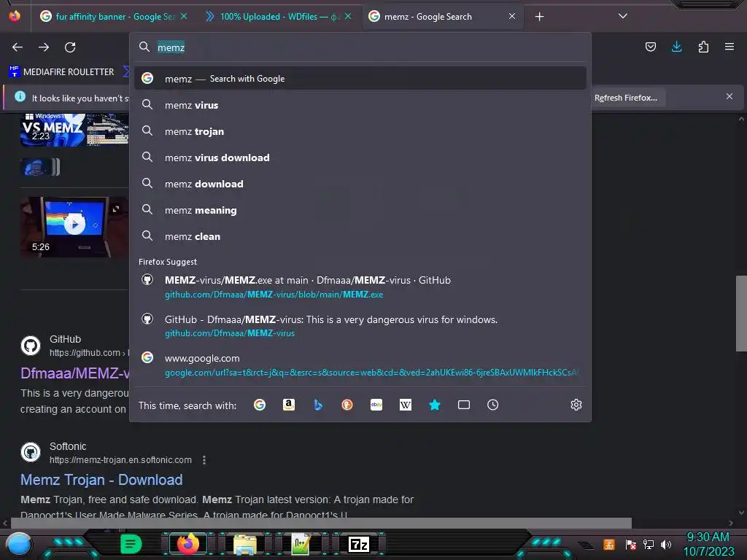Open the Firefox application menu
This screenshot has height=560, width=747.
(x=729, y=47)
